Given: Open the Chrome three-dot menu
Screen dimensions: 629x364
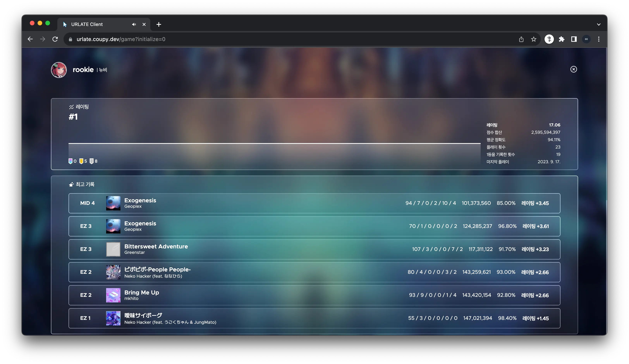Looking at the screenshot, I should 599,39.
